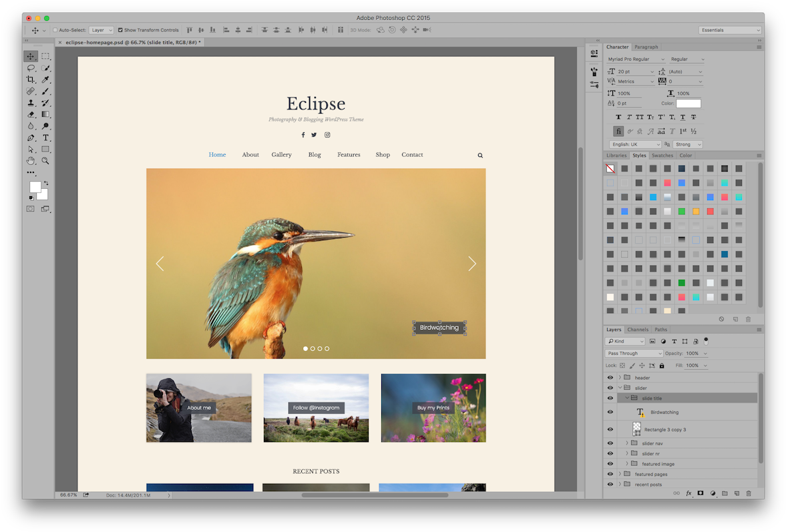Choose the Lasso tool

tap(31, 68)
